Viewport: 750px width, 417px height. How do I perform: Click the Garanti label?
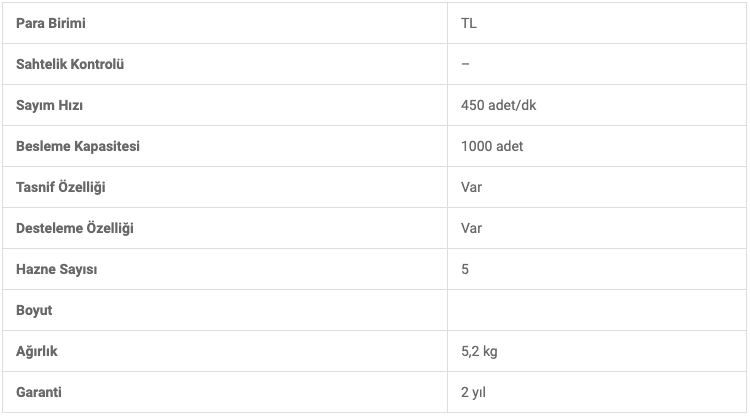point(39,392)
